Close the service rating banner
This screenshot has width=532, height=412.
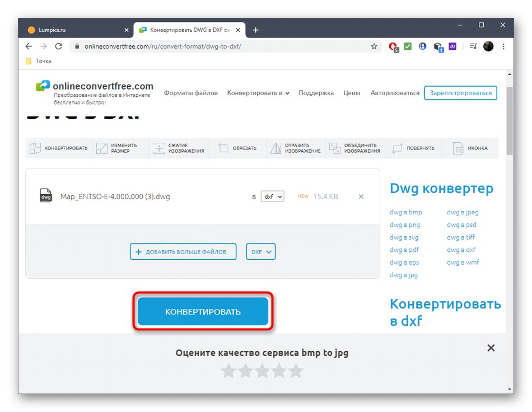pos(491,348)
